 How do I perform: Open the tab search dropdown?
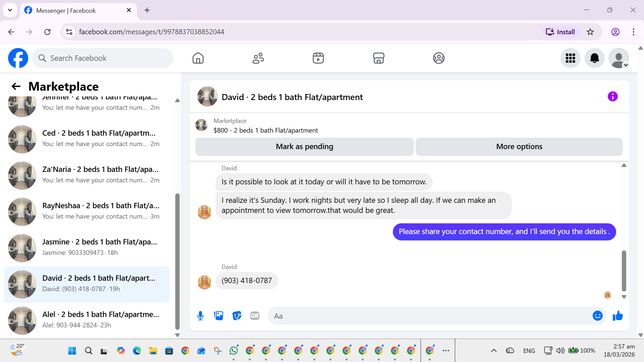click(10, 10)
